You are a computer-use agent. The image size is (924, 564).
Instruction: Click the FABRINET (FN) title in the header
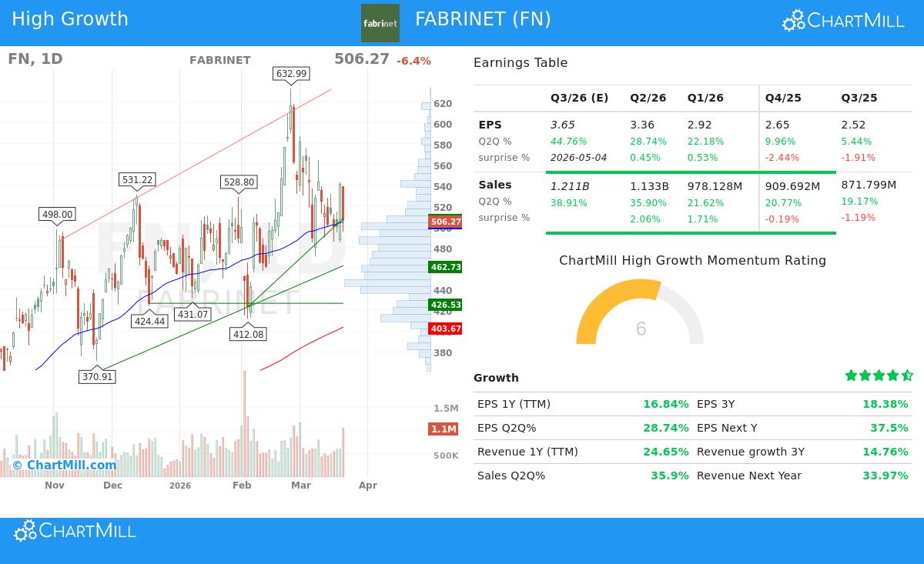click(x=484, y=19)
